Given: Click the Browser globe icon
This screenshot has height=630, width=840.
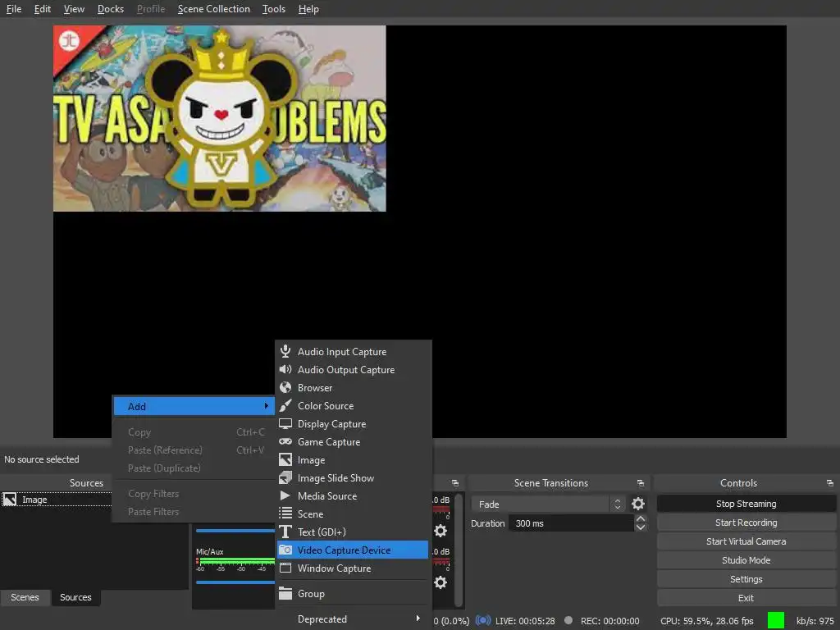Looking at the screenshot, I should click(x=285, y=387).
